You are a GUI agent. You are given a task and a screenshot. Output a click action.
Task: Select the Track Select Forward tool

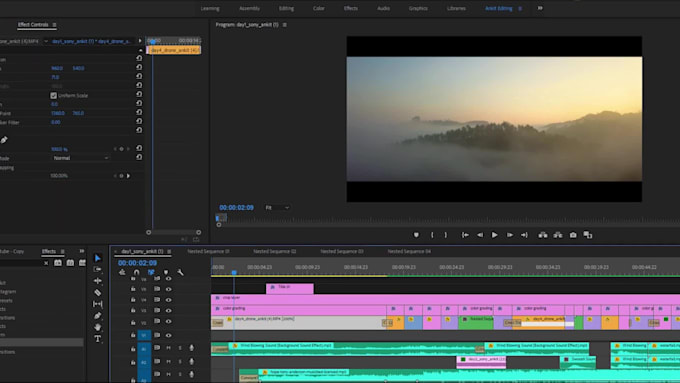(98, 269)
